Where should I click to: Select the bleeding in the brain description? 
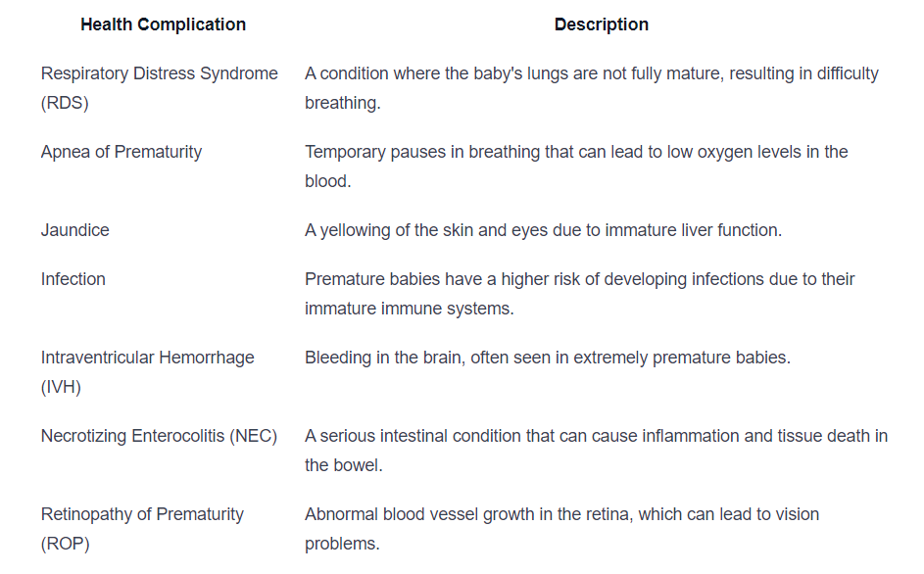pos(548,358)
